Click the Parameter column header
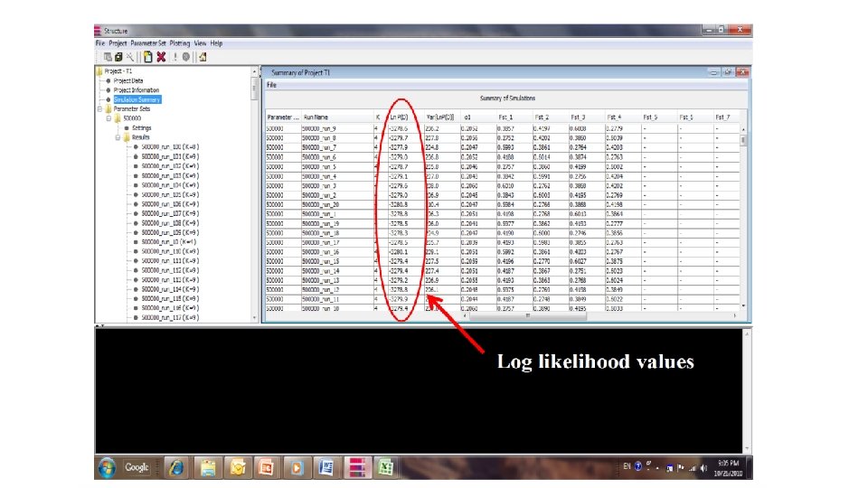The height and width of the screenshot is (488, 868). 283,117
